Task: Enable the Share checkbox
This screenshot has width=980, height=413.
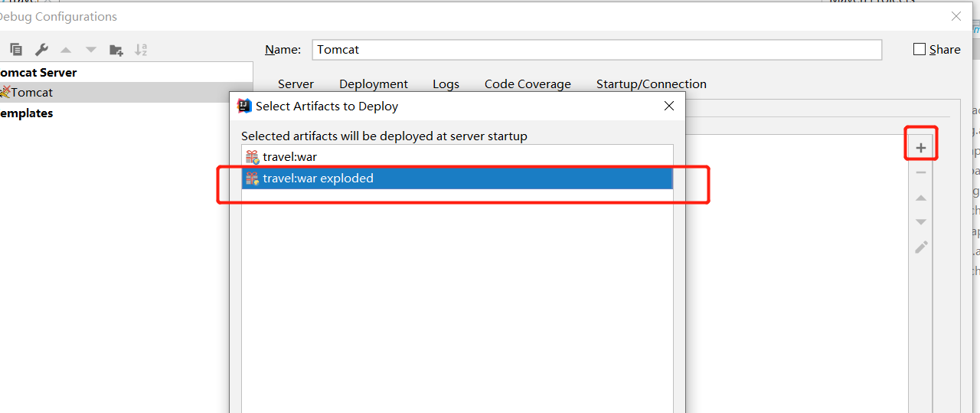Action: click(x=920, y=49)
